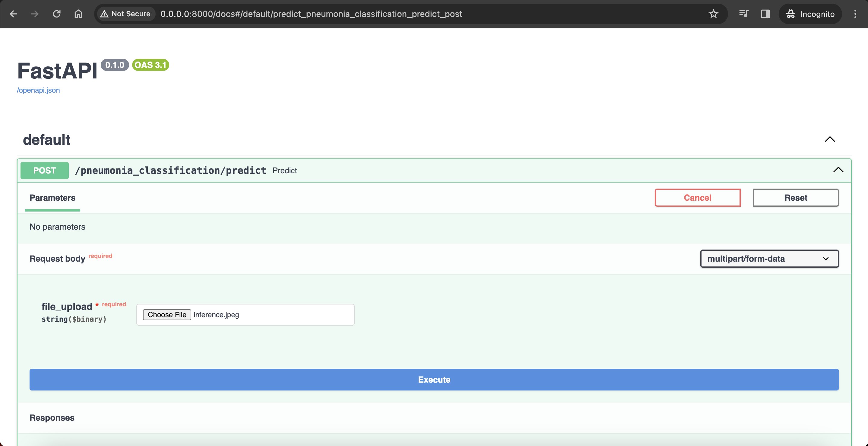Open the media control icon
868x446 pixels.
click(x=743, y=14)
